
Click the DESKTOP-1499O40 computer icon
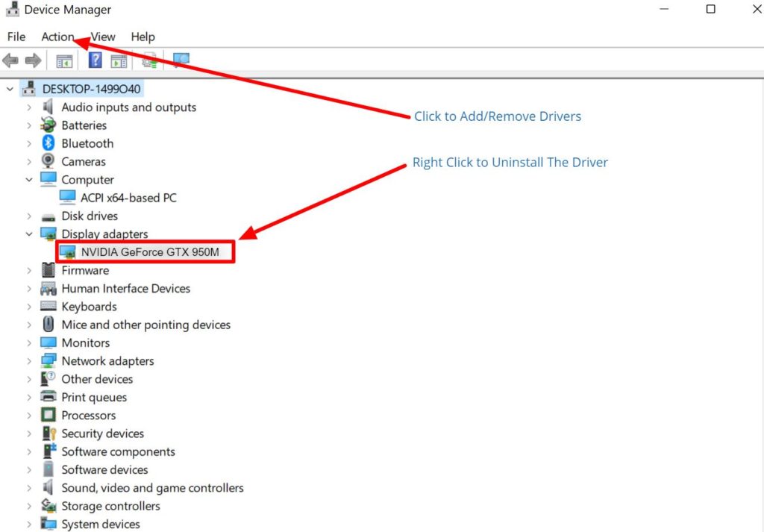pos(29,89)
